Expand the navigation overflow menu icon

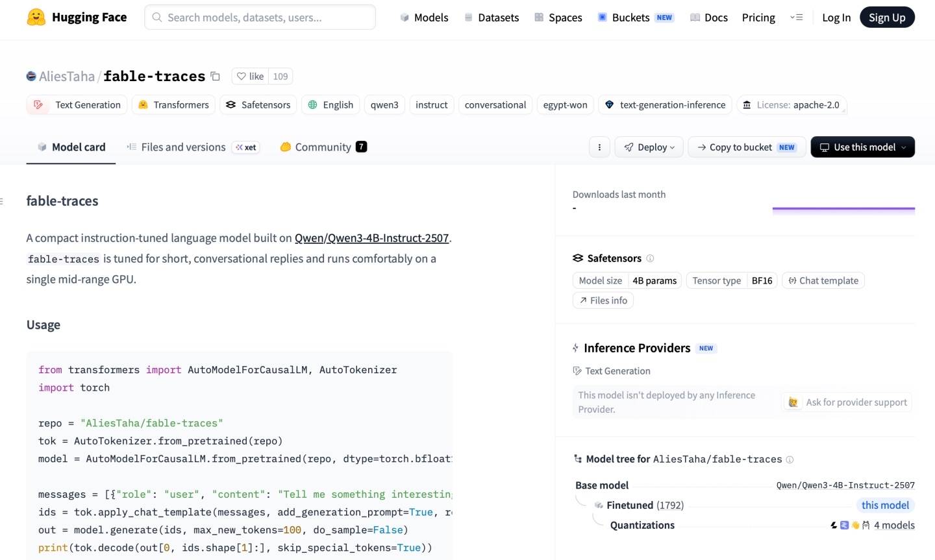tap(797, 18)
